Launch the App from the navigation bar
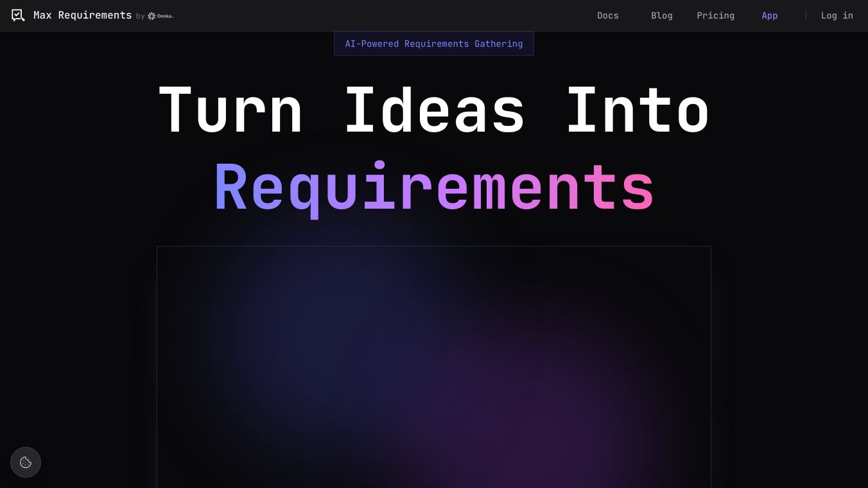This screenshot has width=868, height=488. (x=769, y=15)
